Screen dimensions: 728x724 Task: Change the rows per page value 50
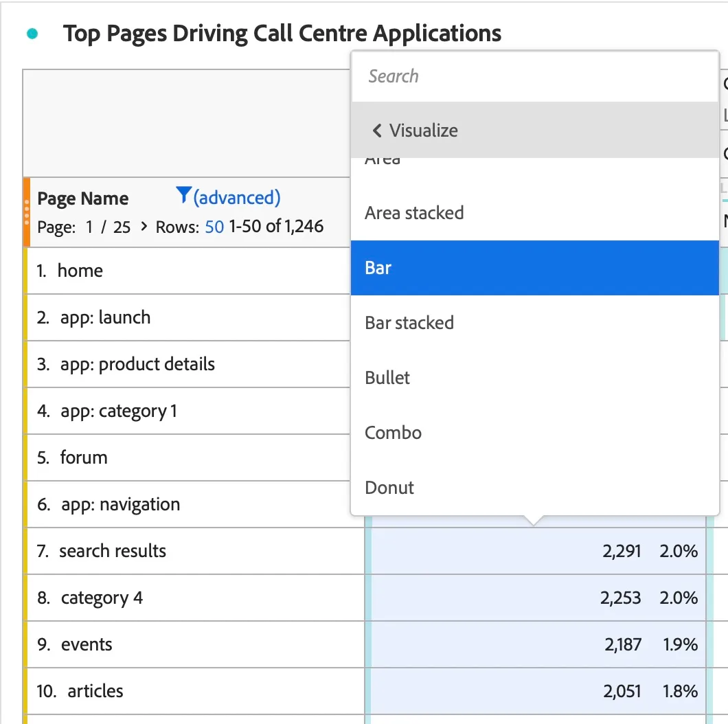pos(214,227)
